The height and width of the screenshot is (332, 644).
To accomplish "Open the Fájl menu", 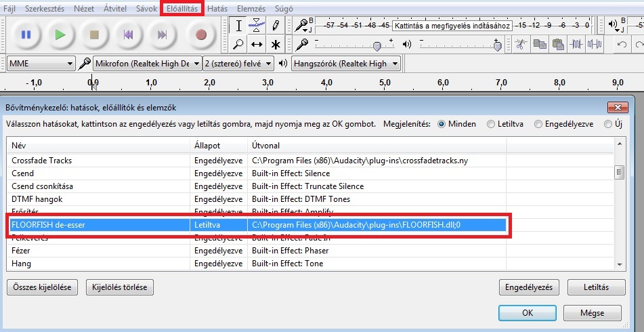I will (x=9, y=9).
